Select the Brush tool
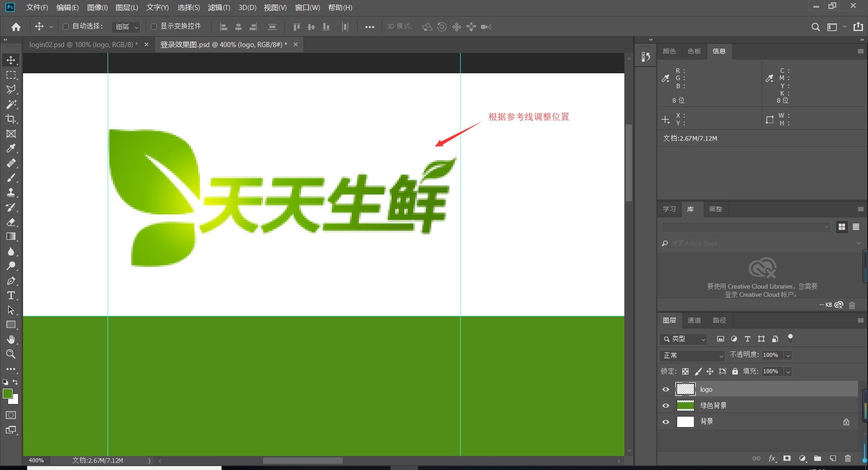The image size is (868, 470). click(x=11, y=178)
